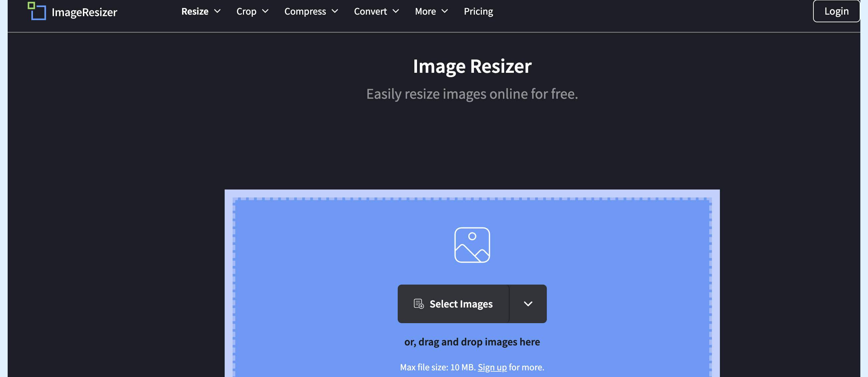Screen dimensions: 868x377
Task: Click 'Easily resize images online for free.' text
Action: pos(472,94)
